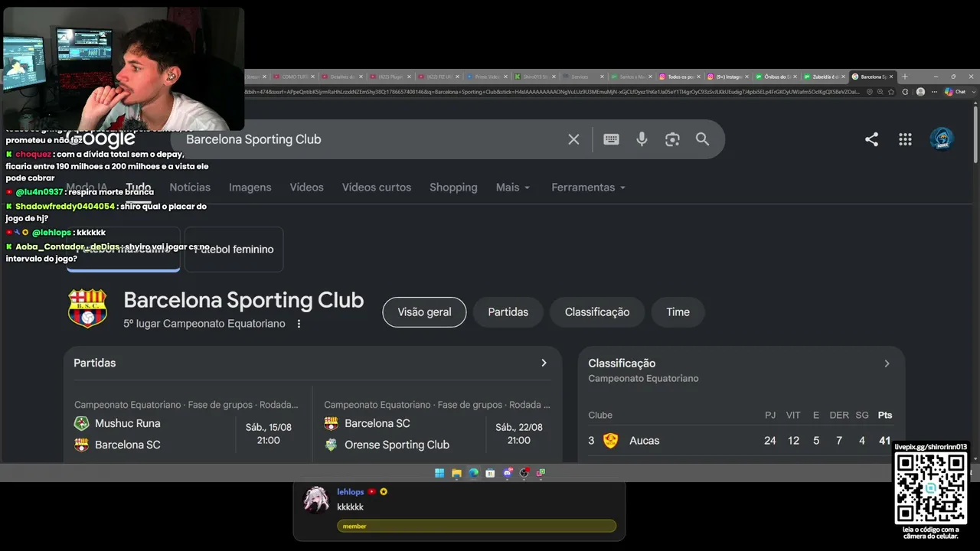Open Microsoft Store from the taskbar
Image resolution: width=980 pixels, height=551 pixels.
click(490, 473)
